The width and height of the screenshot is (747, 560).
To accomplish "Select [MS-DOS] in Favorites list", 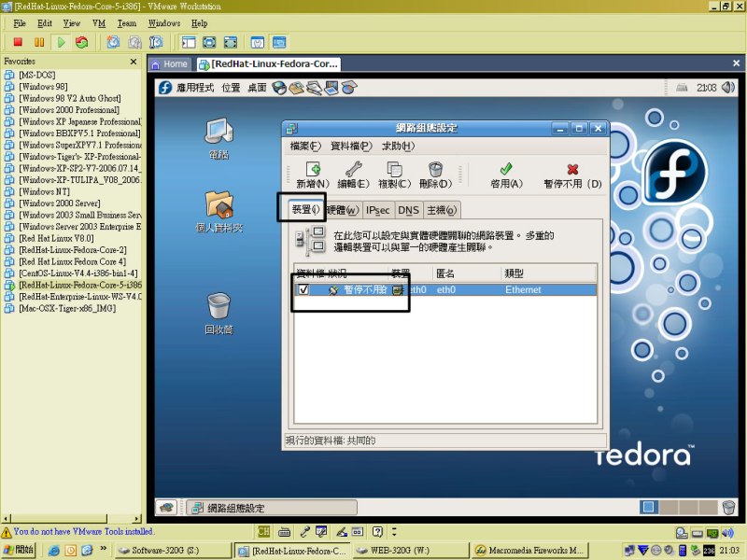I will (x=36, y=75).
